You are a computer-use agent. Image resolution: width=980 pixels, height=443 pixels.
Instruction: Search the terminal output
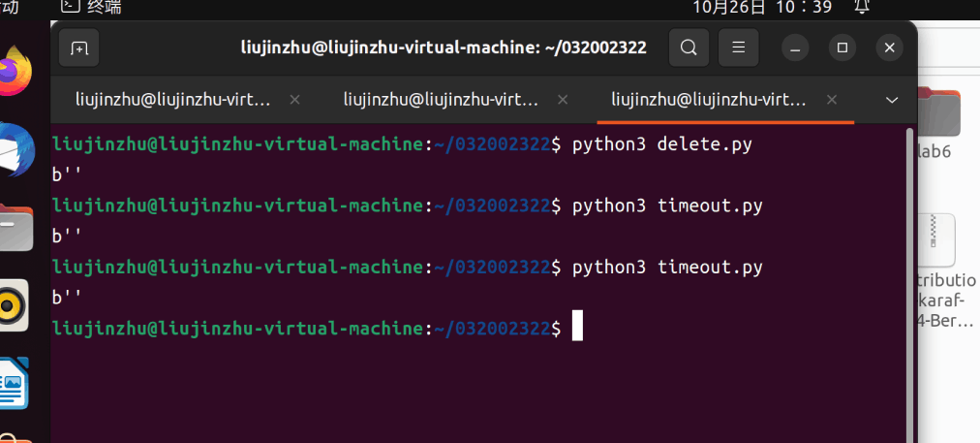tap(689, 47)
